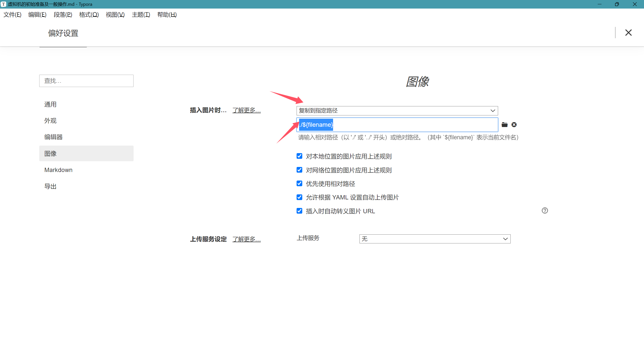Image resolution: width=644 pixels, height=344 pixels.
Task: Click the help question mark icon
Action: [x=545, y=210]
